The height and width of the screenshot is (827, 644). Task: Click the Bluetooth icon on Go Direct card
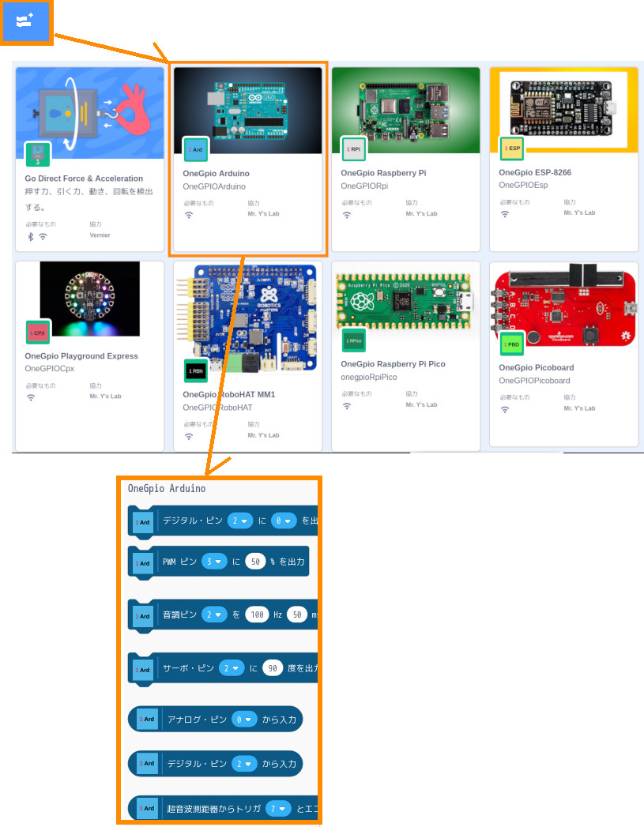(31, 237)
